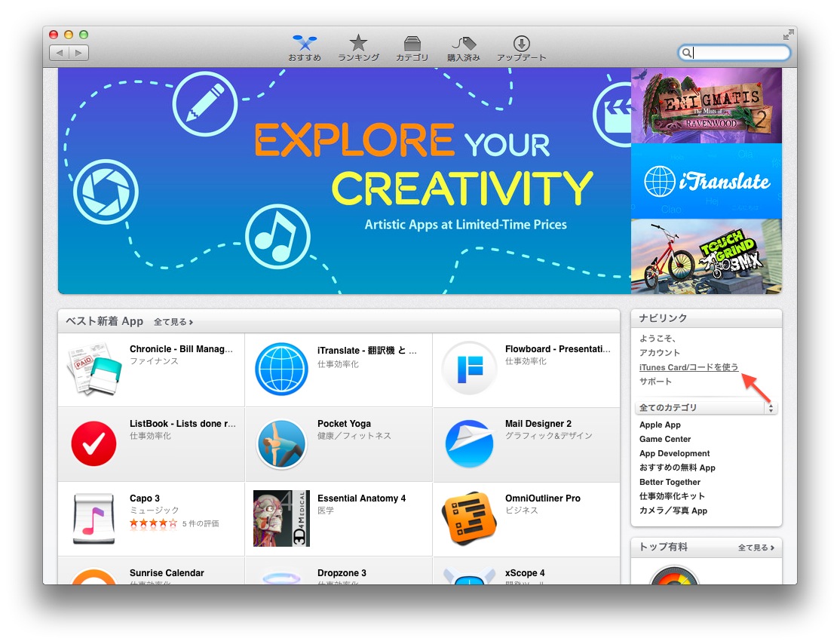840x644 pixels.
Task: Click ミュージック category under Capo 3
Action: coord(155,511)
